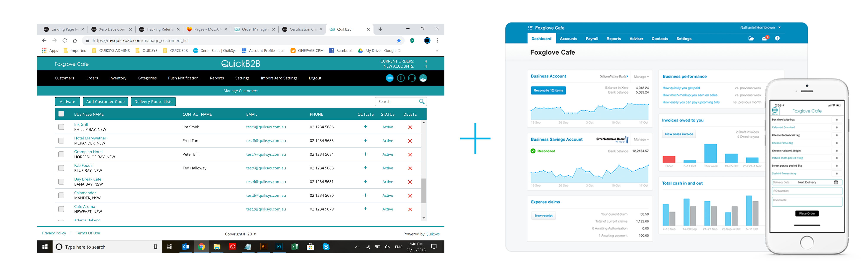The height and width of the screenshot is (277, 868).
Task: Expand Nathaniel Hornblower user dropdown
Action: tap(760, 28)
